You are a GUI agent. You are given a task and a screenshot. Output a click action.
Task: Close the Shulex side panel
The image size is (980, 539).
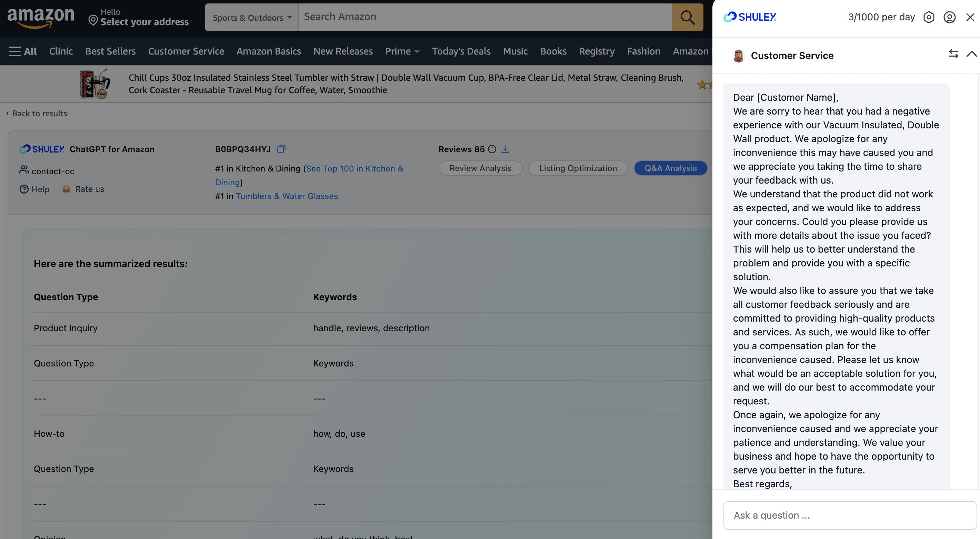pos(970,18)
